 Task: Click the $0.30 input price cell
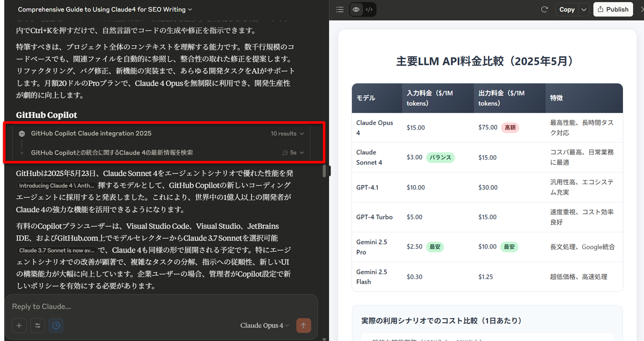pos(415,277)
